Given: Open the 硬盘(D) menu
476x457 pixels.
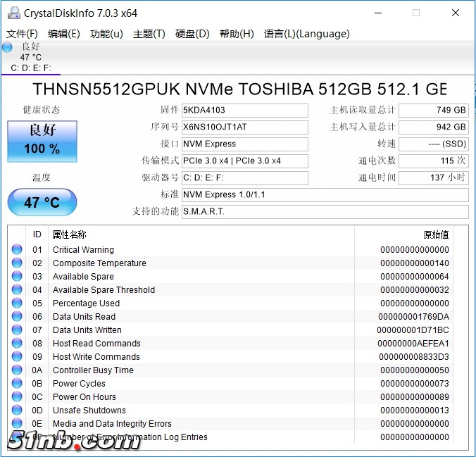Looking at the screenshot, I should pyautogui.click(x=192, y=34).
